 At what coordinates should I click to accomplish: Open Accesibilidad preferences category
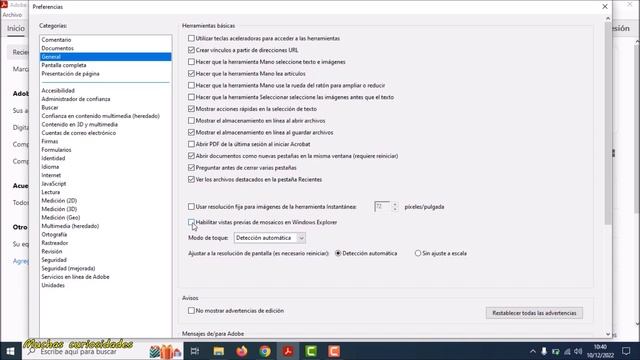[x=58, y=91]
